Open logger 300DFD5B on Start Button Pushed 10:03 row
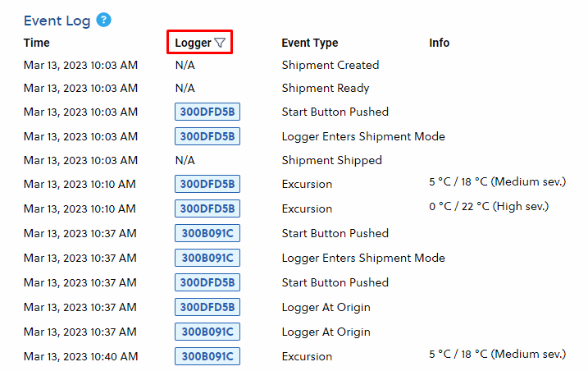Image resolution: width=588 pixels, height=371 pixels. (207, 112)
